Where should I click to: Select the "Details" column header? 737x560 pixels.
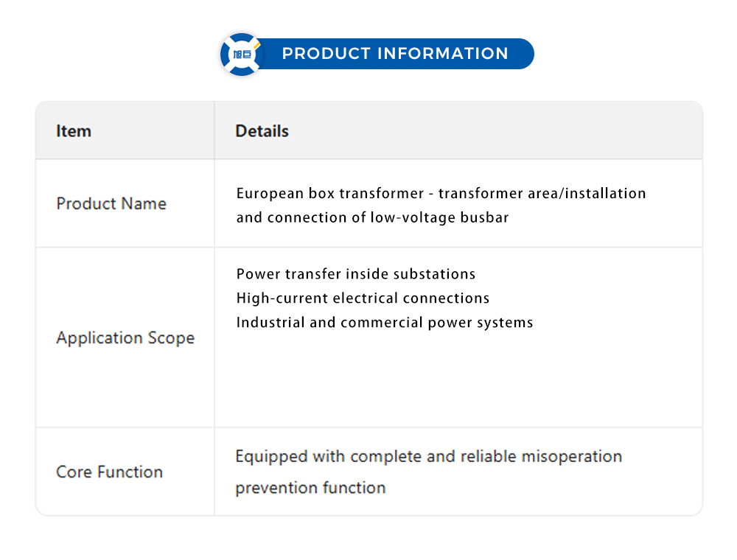262,131
